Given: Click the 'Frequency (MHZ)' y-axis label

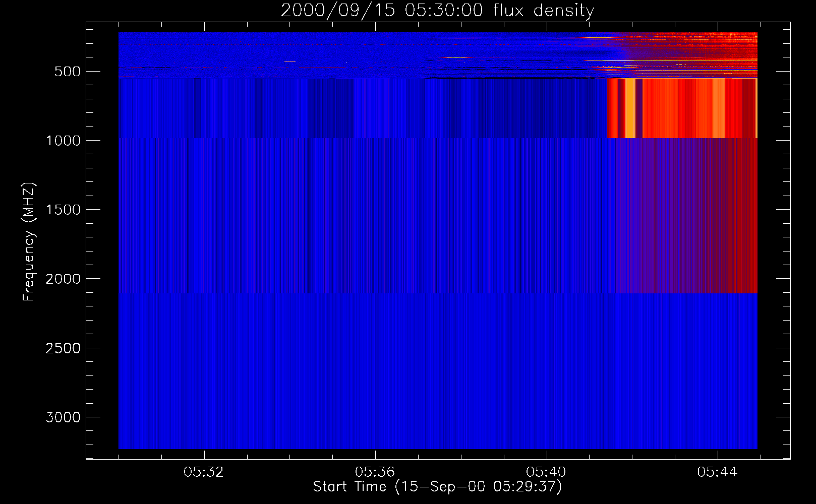Looking at the screenshot, I should 29,242.
